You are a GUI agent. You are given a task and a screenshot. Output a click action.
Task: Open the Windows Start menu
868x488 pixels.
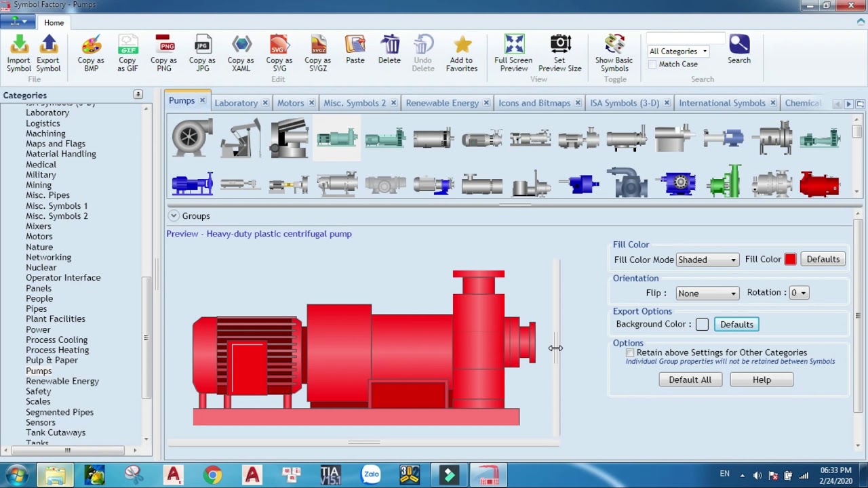point(16,474)
